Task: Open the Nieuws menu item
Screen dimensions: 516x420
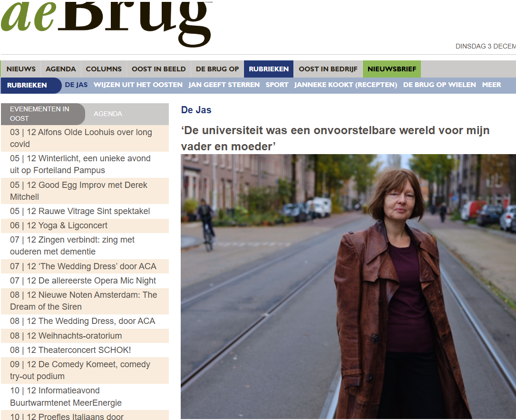Action: pos(21,69)
